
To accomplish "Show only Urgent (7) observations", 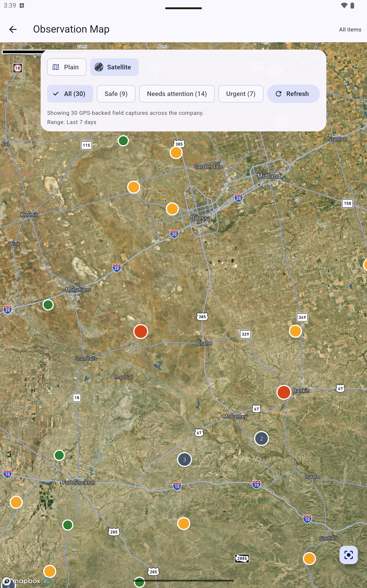I will tap(241, 93).
